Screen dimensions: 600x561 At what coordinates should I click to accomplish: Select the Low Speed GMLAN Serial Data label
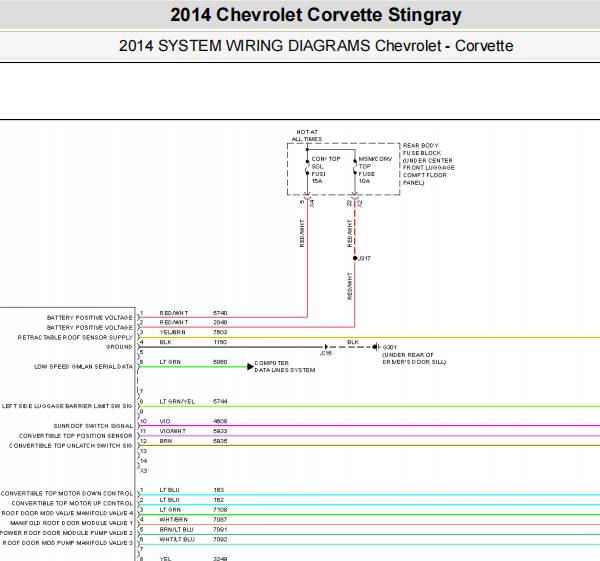(83, 367)
